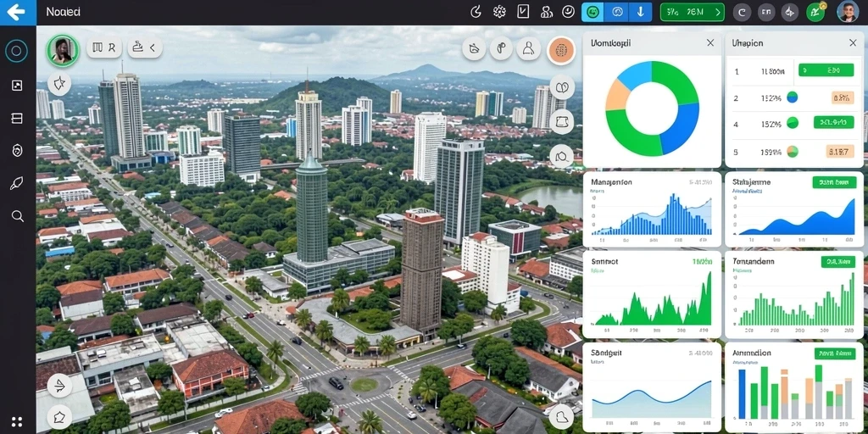This screenshot has height=434, width=868.
Task: Select row number 1 in Uhapion list
Action: coord(737,71)
